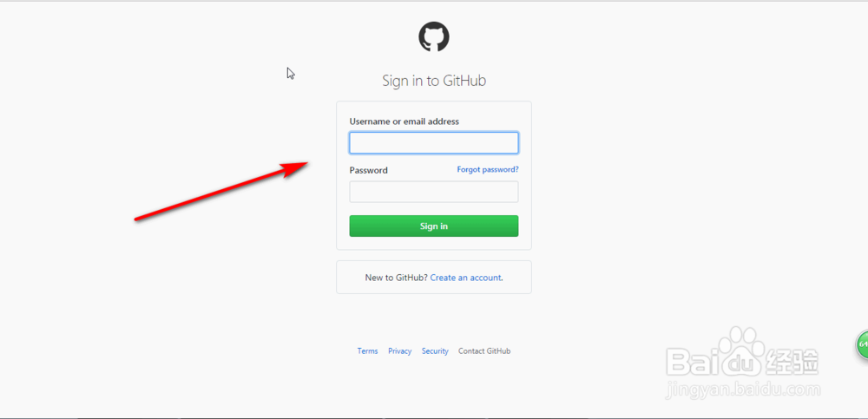Open the Terms footer link
The width and height of the screenshot is (868, 419).
(x=367, y=351)
